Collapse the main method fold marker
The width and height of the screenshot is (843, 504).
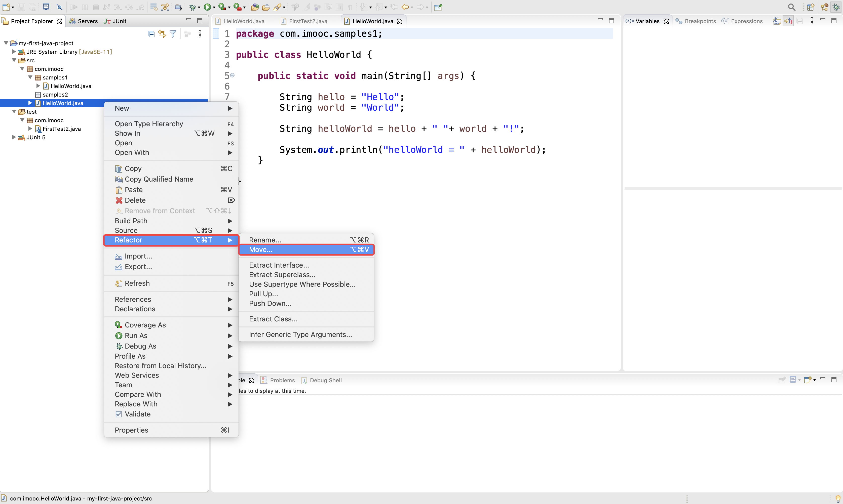point(233,75)
